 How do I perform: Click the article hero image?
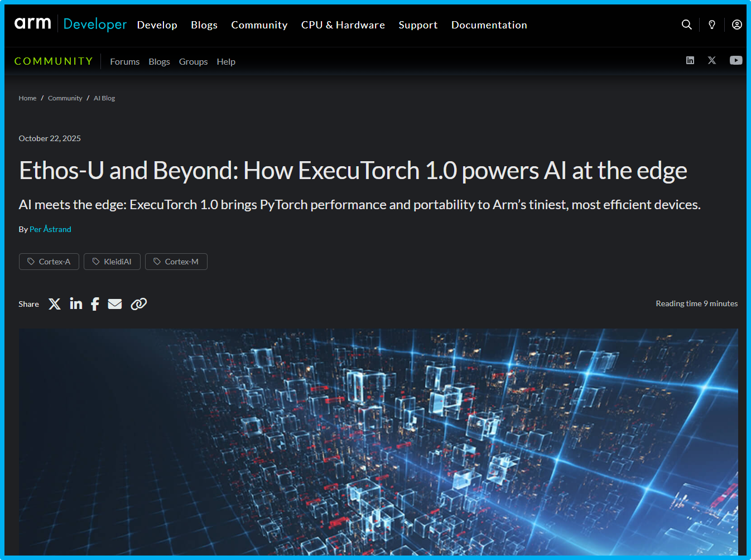pos(378,441)
